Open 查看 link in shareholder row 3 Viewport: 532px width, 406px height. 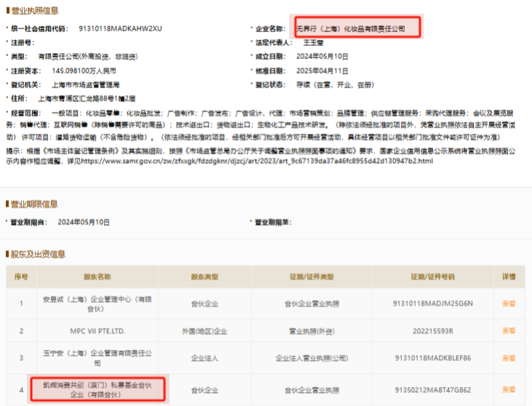click(509, 358)
